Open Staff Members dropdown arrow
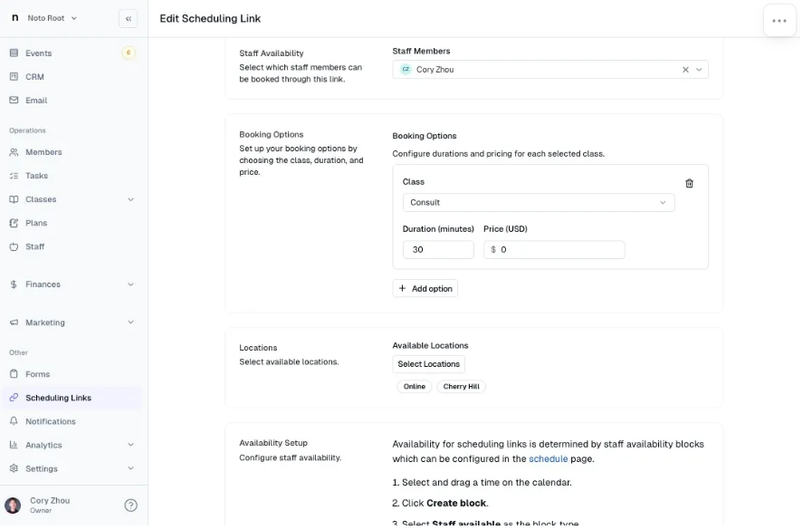Viewport: 812px width, 530px height. 699,70
